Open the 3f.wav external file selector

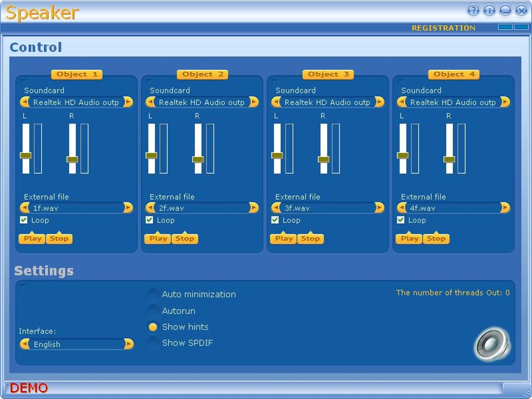coord(328,208)
